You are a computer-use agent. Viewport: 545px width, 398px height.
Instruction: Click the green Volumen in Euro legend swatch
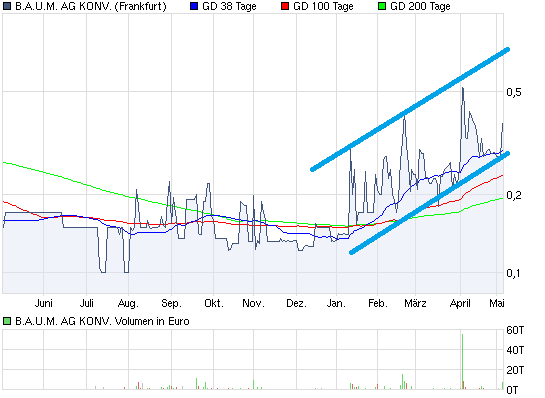7,321
